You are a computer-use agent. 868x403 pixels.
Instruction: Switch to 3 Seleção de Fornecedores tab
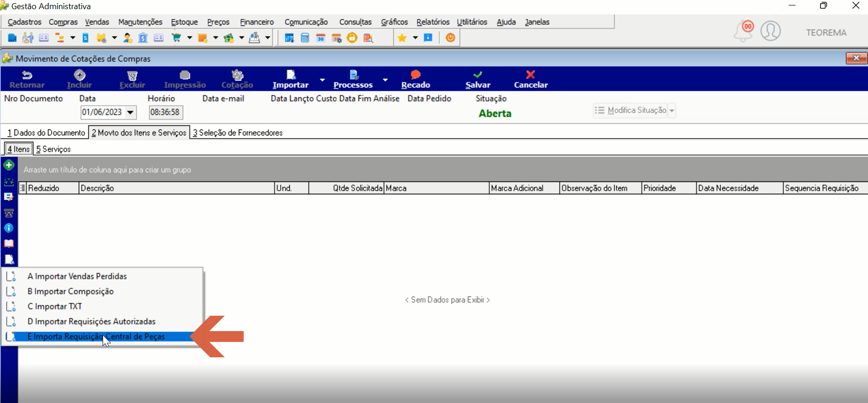pyautogui.click(x=237, y=133)
